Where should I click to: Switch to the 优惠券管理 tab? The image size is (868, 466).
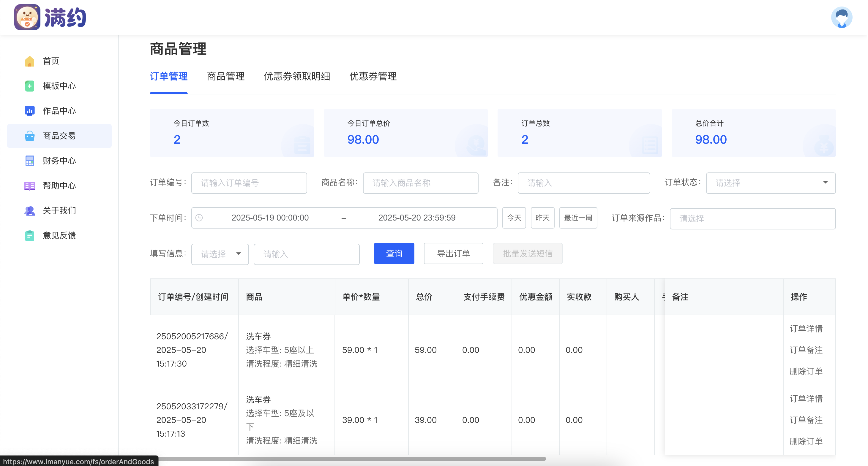pyautogui.click(x=373, y=77)
